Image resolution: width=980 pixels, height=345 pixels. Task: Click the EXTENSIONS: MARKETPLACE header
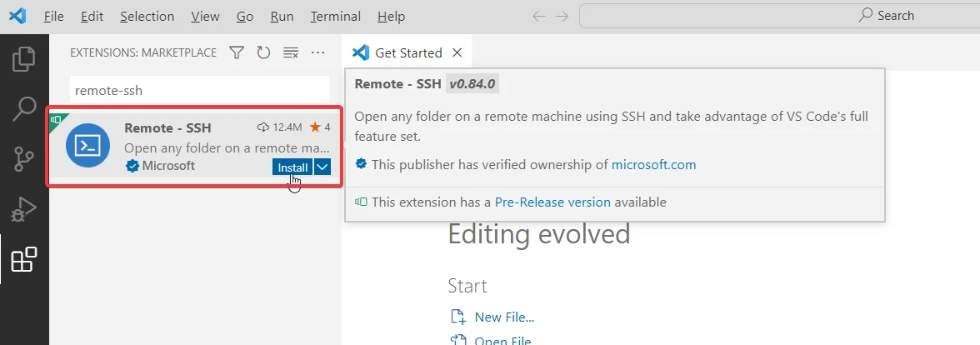tap(143, 52)
